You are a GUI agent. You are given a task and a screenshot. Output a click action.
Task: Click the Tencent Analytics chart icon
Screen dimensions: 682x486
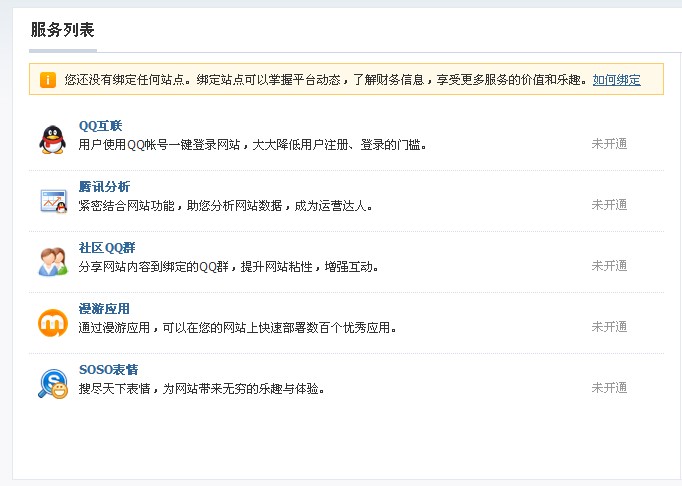coord(54,201)
